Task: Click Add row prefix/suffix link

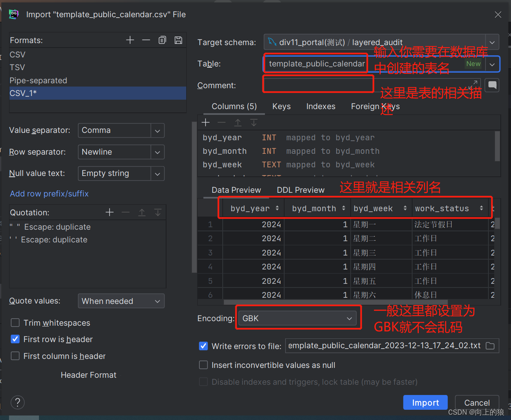Action: 49,194
